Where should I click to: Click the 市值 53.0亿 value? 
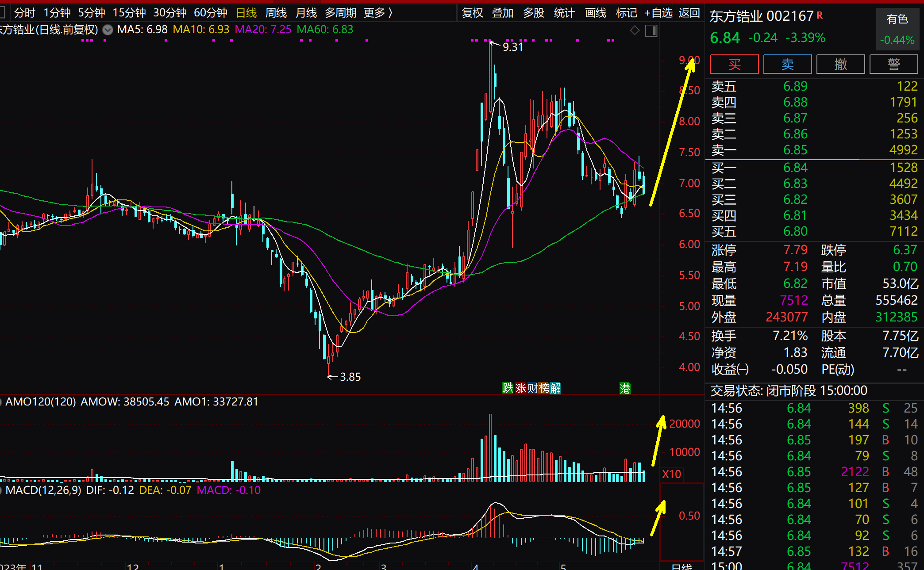pyautogui.click(x=901, y=283)
